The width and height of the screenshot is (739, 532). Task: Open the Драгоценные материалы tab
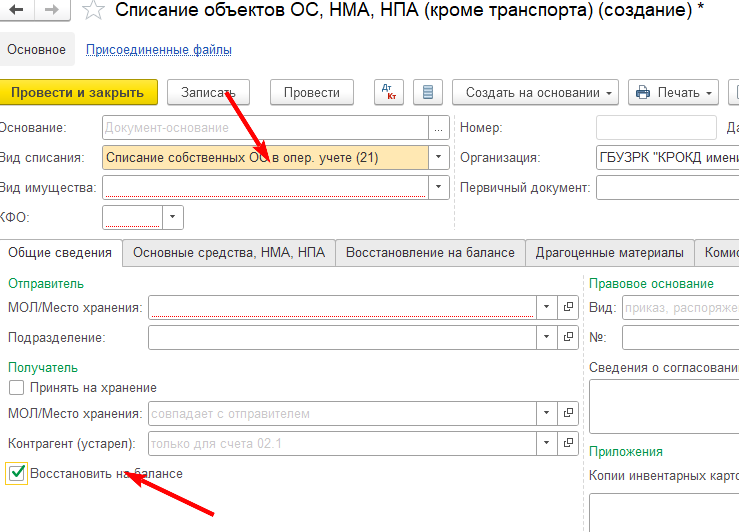609,253
